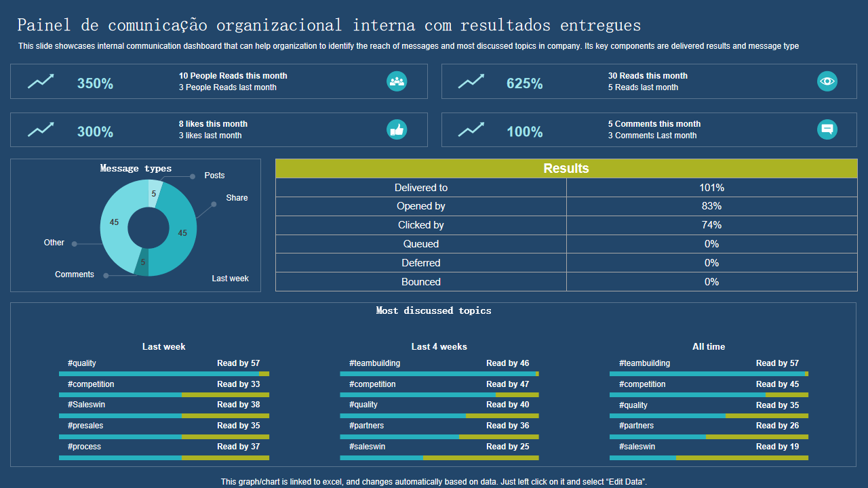Click the Results table header
Image resolution: width=868 pixels, height=488 pixels.
click(x=566, y=169)
